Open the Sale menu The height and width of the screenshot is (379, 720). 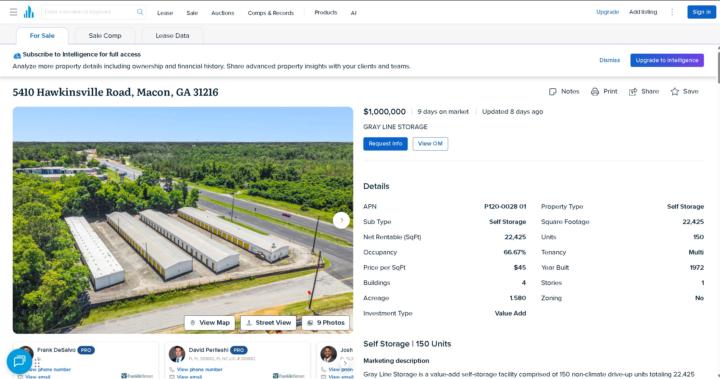pos(192,13)
